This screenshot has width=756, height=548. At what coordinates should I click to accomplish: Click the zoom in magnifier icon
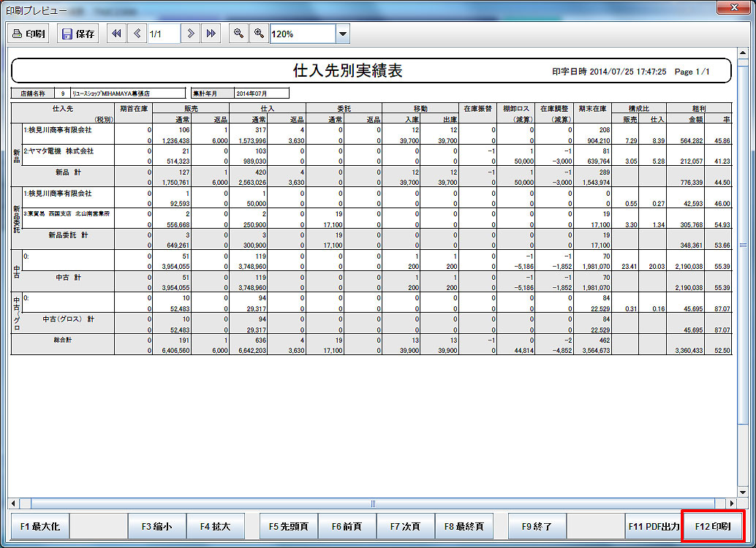point(258,34)
